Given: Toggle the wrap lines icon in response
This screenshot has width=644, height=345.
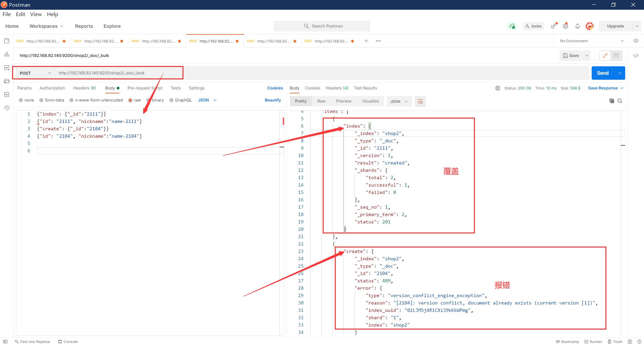Looking at the screenshot, I should (x=420, y=101).
